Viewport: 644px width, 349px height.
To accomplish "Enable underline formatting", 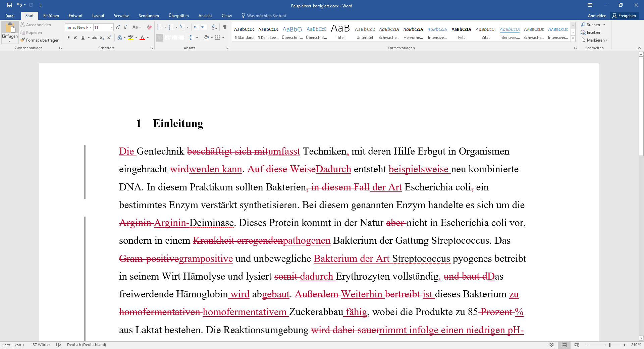I will click(x=83, y=38).
